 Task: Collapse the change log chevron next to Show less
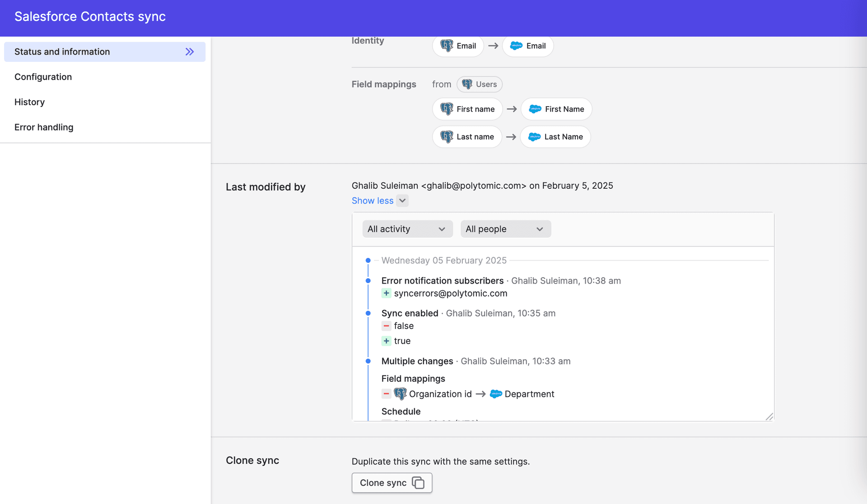click(402, 201)
